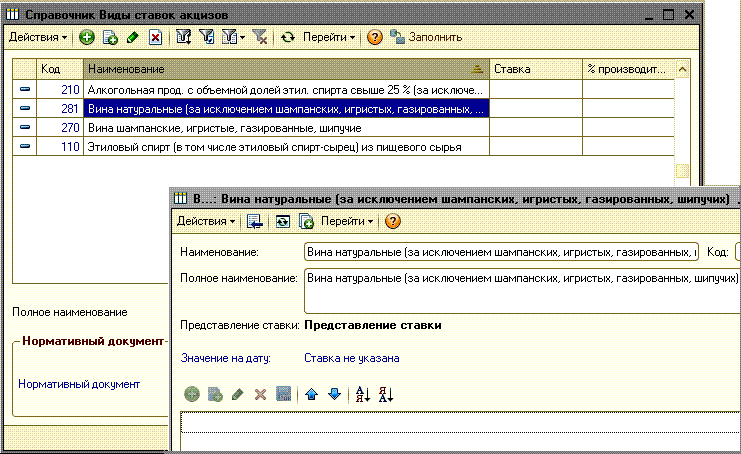Open Действия menu in element window
Screen dimensions: 741x454
pyautogui.click(x=206, y=221)
